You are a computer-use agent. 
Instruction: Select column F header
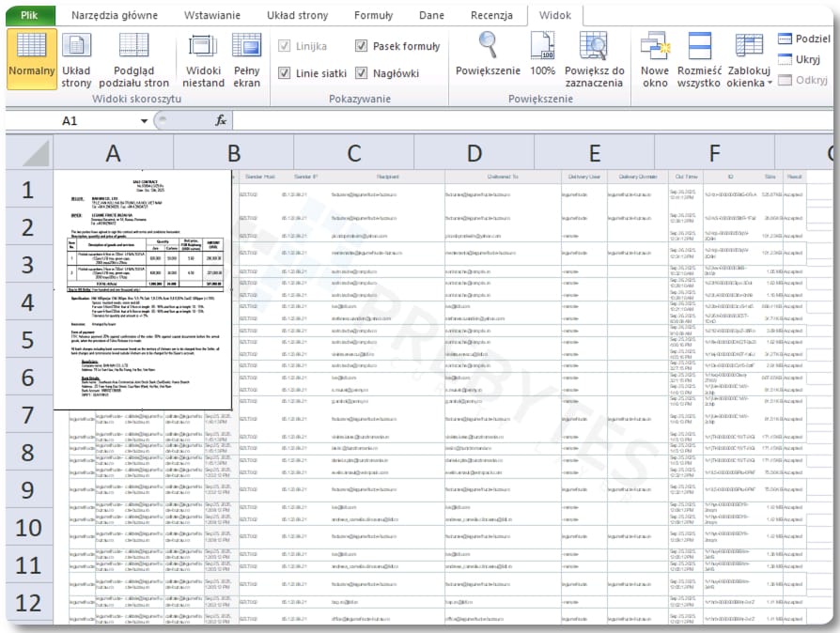tap(714, 154)
